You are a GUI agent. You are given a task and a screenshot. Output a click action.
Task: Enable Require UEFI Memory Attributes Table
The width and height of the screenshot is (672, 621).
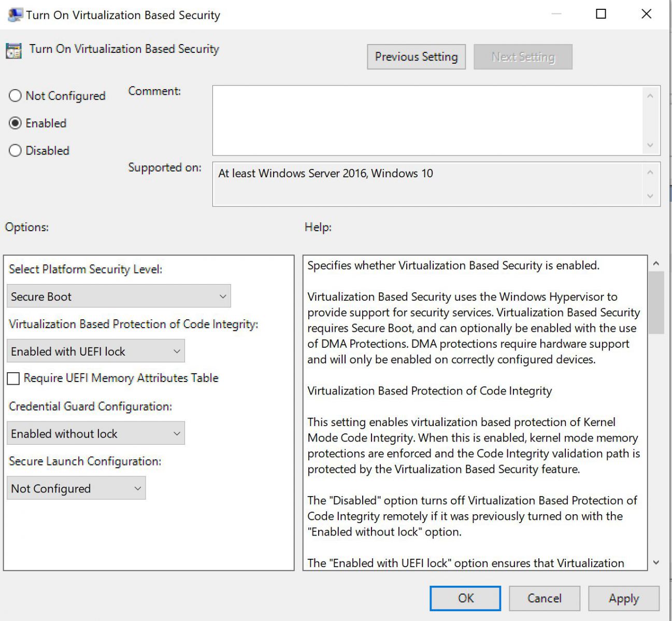(13, 378)
